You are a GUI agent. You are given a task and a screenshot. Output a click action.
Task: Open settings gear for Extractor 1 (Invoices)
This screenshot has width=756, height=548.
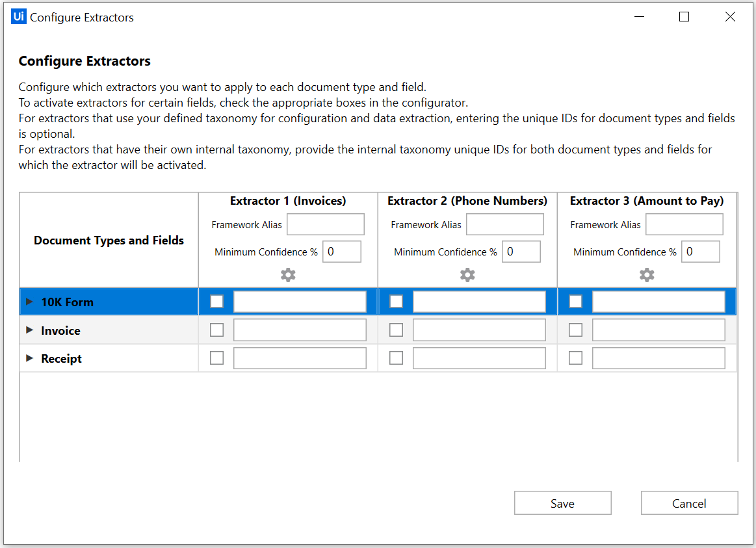[x=288, y=275]
